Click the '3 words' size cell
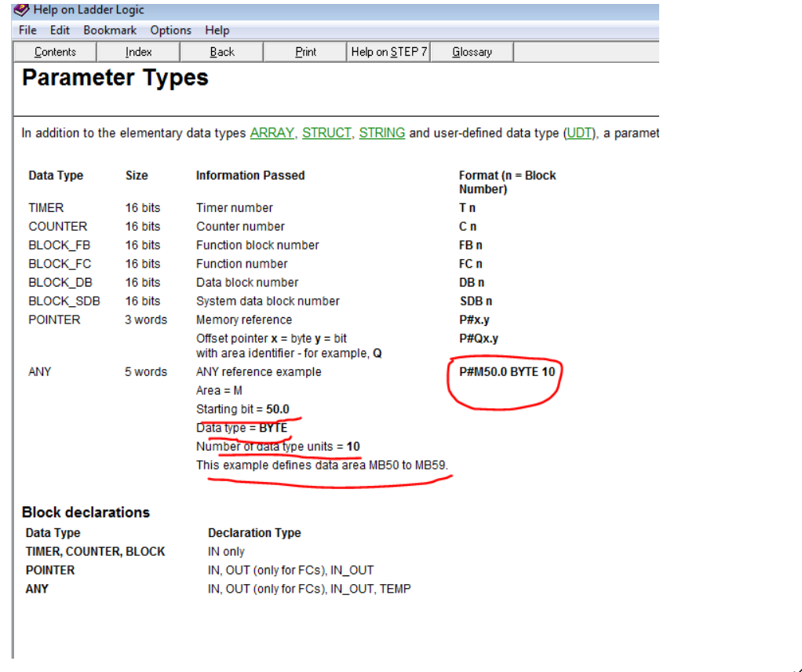Image resolution: width=802 pixels, height=672 pixels. [x=146, y=320]
